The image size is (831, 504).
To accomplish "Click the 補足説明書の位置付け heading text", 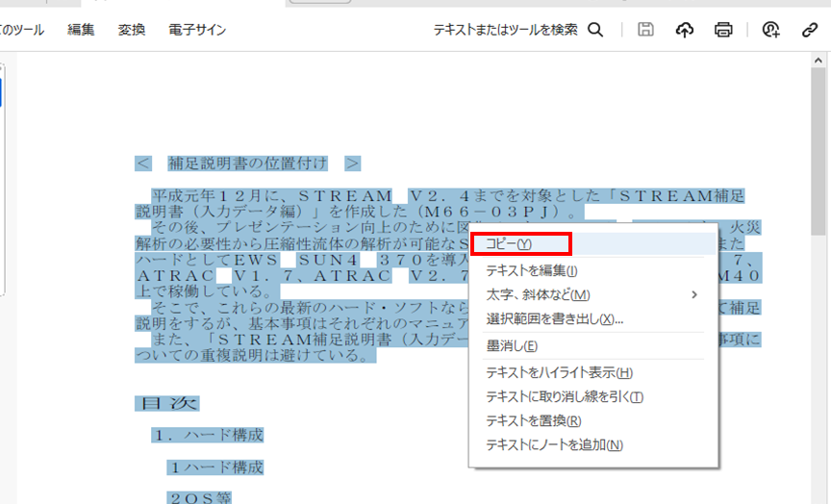I will click(247, 164).
